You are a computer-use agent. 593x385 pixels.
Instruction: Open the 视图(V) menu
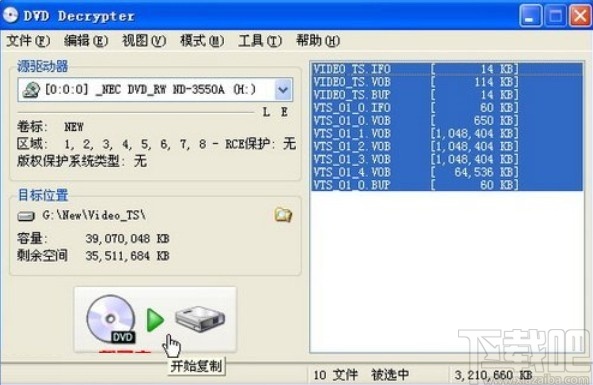point(144,40)
